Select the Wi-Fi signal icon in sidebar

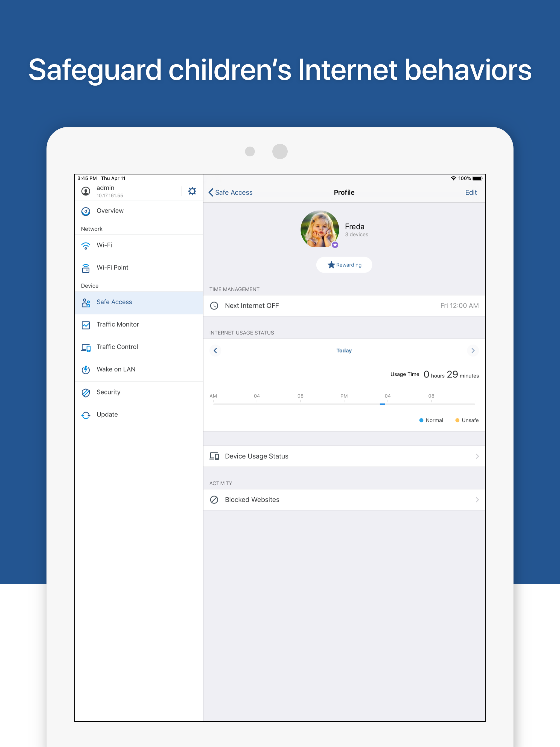[86, 246]
